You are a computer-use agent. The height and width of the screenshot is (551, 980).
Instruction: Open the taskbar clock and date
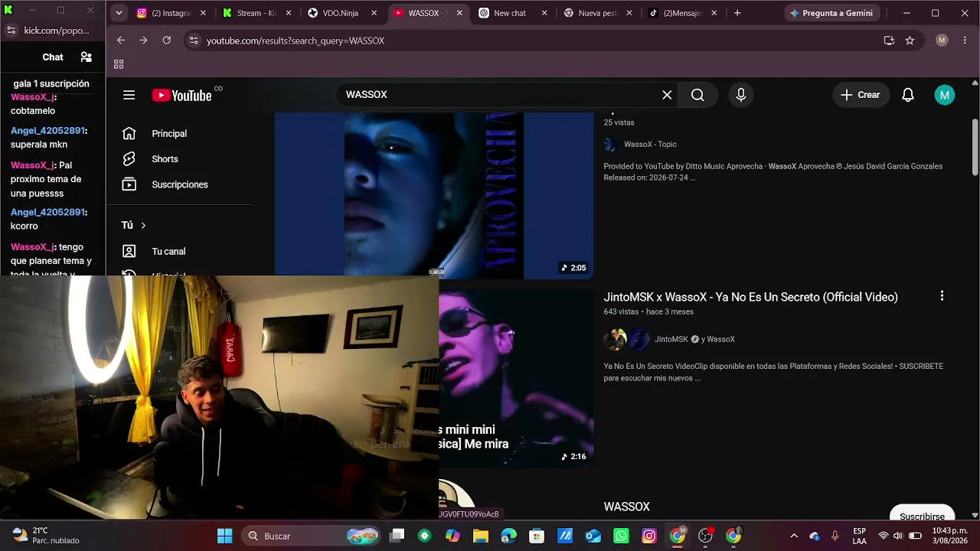[949, 536]
